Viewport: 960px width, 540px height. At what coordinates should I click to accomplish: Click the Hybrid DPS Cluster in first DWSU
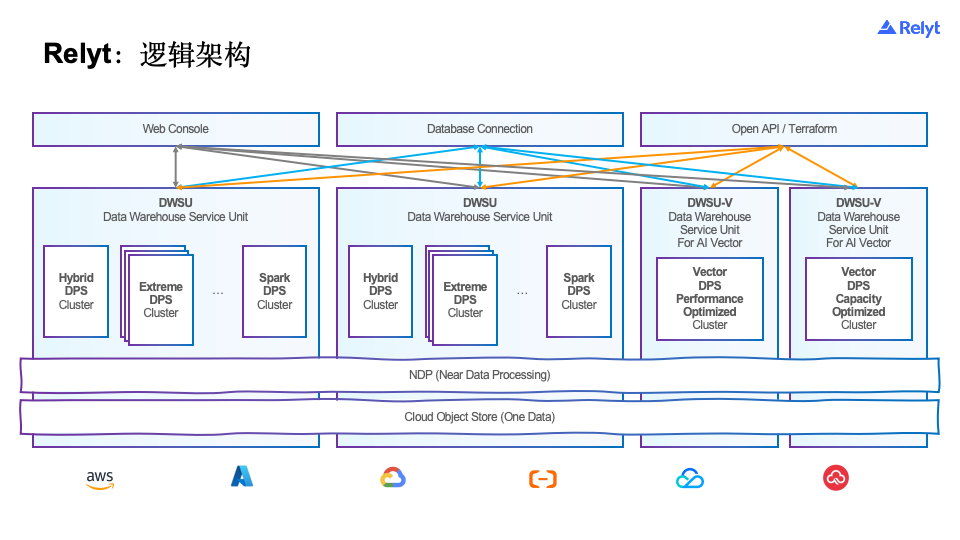point(76,291)
